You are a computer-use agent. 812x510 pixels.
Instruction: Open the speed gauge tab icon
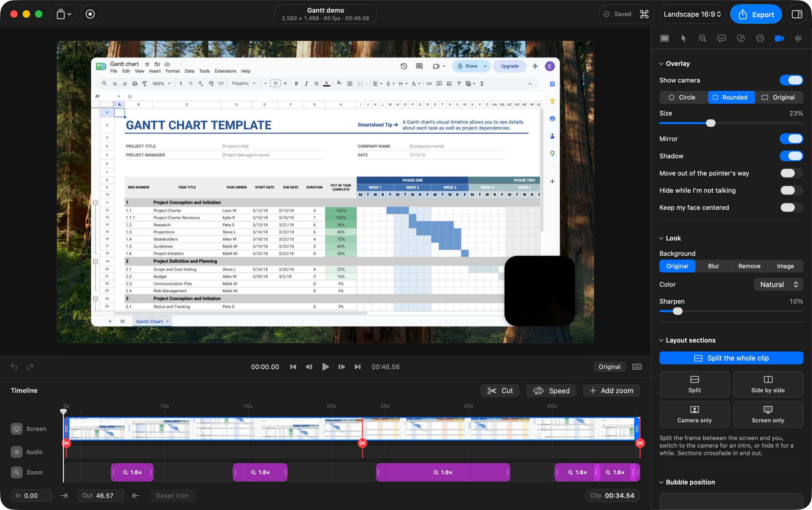tap(760, 38)
